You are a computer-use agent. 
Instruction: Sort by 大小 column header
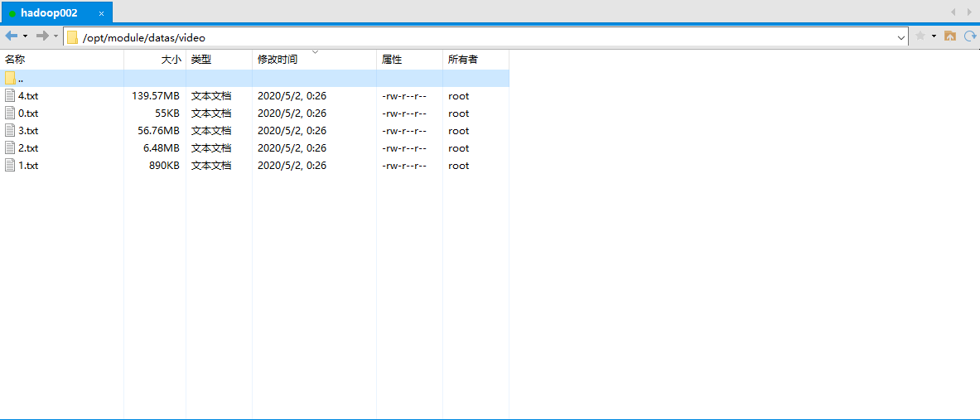point(155,60)
